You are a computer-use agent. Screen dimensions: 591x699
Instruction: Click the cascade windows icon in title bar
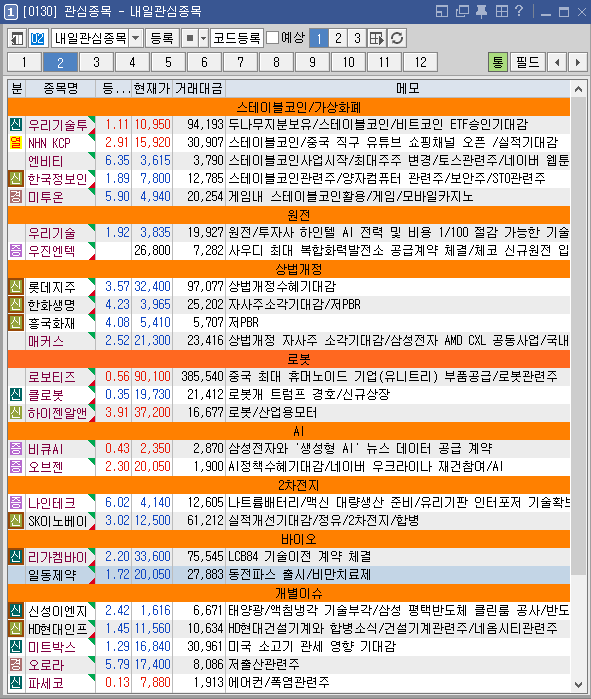click(x=462, y=12)
